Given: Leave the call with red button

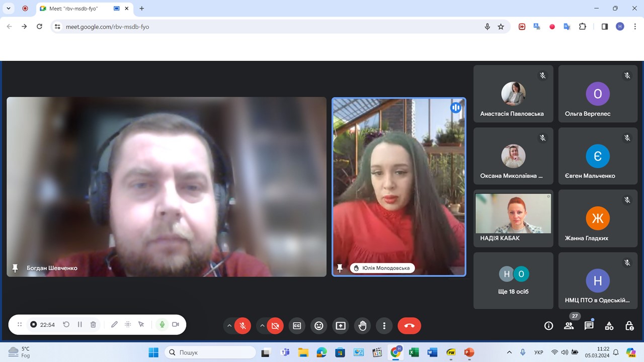Looking at the screenshot, I should (x=409, y=326).
